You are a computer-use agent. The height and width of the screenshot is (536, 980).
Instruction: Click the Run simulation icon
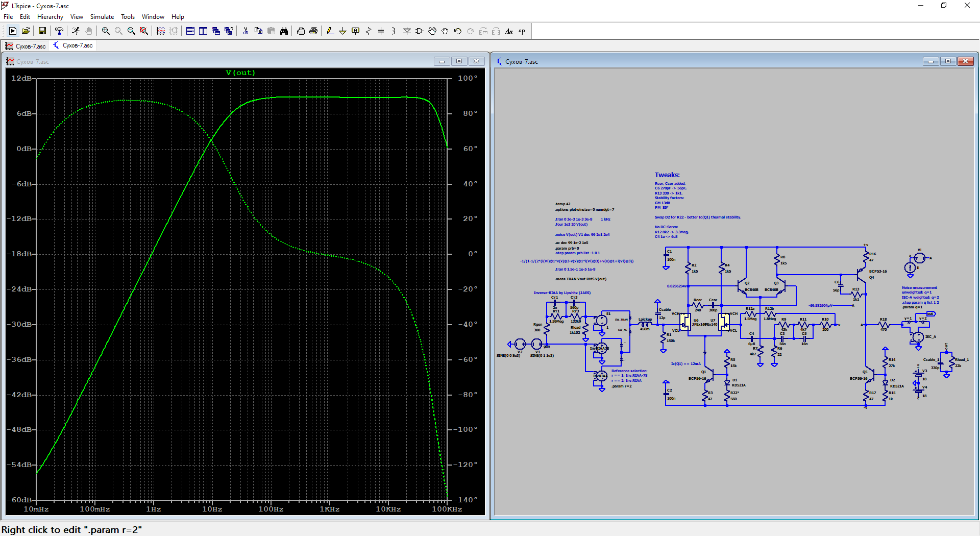[13, 31]
